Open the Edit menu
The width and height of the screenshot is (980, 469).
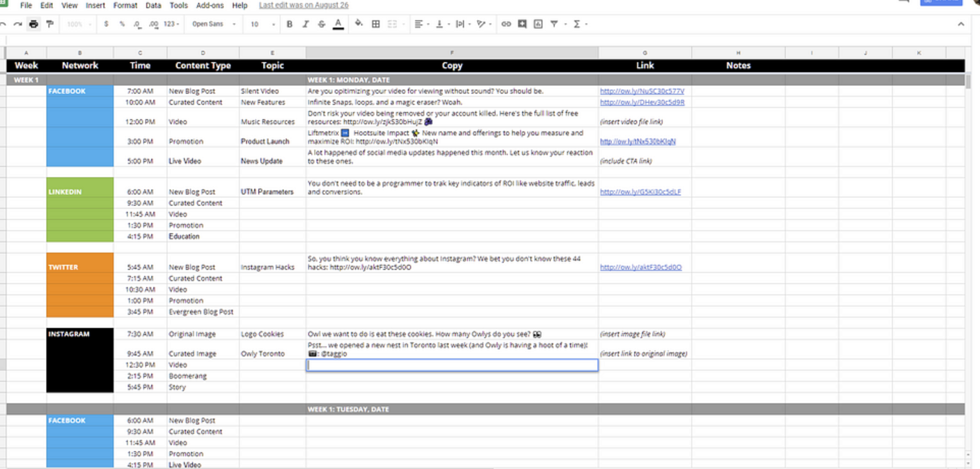tap(46, 5)
